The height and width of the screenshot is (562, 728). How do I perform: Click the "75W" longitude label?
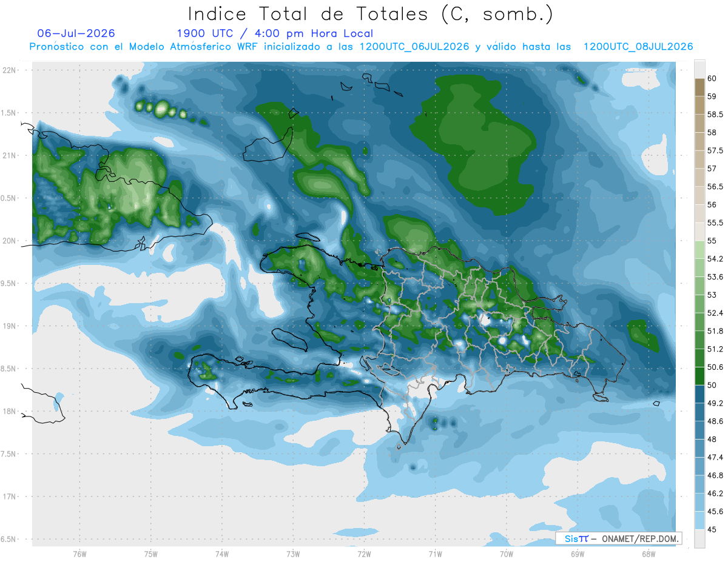click(151, 554)
